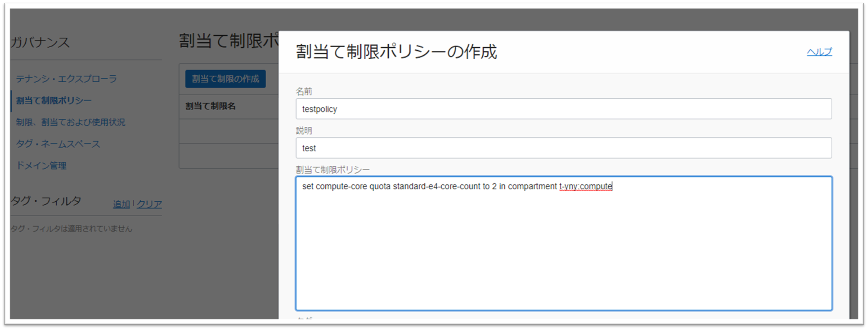This screenshot has height=330, width=868.
Task: Click 割当て制限の作成 button
Action: click(x=226, y=79)
